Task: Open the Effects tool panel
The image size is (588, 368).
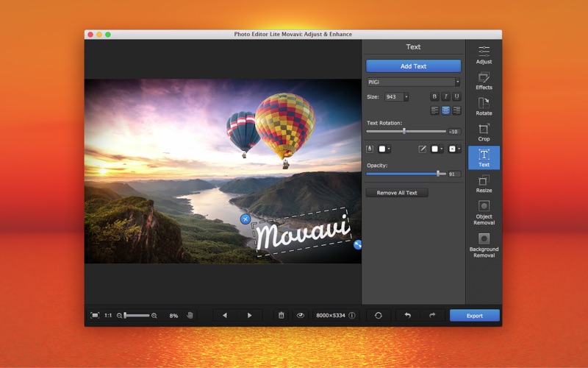Action: (x=484, y=81)
